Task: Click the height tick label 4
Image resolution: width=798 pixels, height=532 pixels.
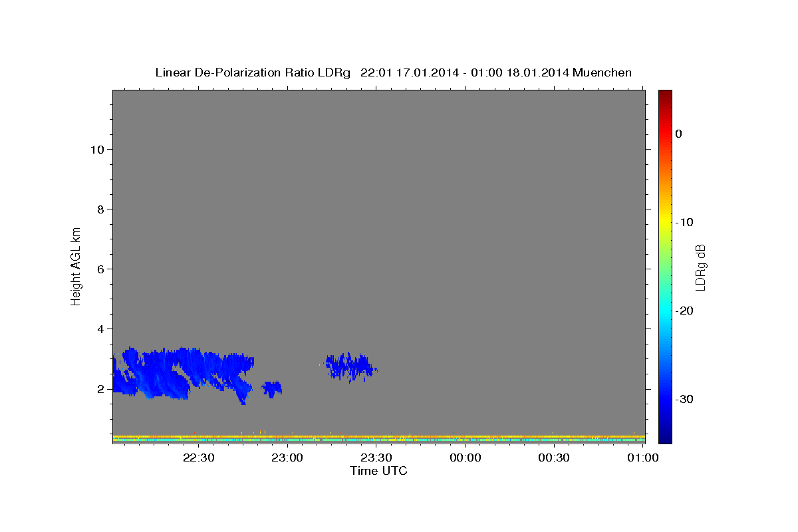Action: tap(101, 329)
